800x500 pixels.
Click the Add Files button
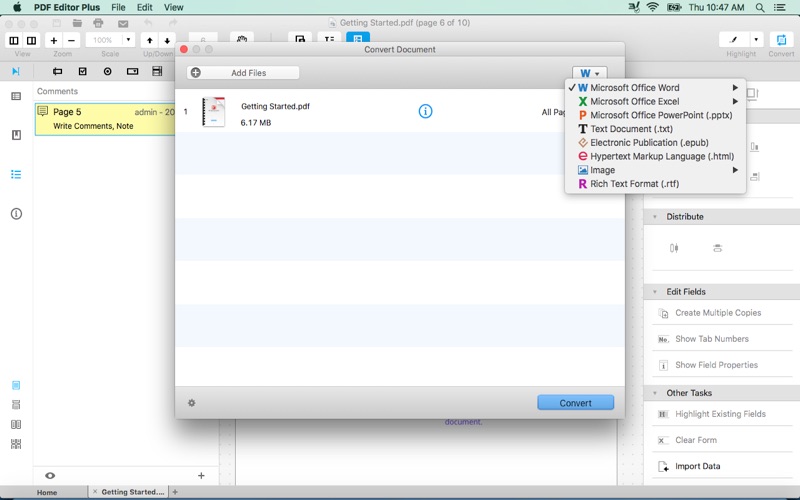tap(243, 73)
